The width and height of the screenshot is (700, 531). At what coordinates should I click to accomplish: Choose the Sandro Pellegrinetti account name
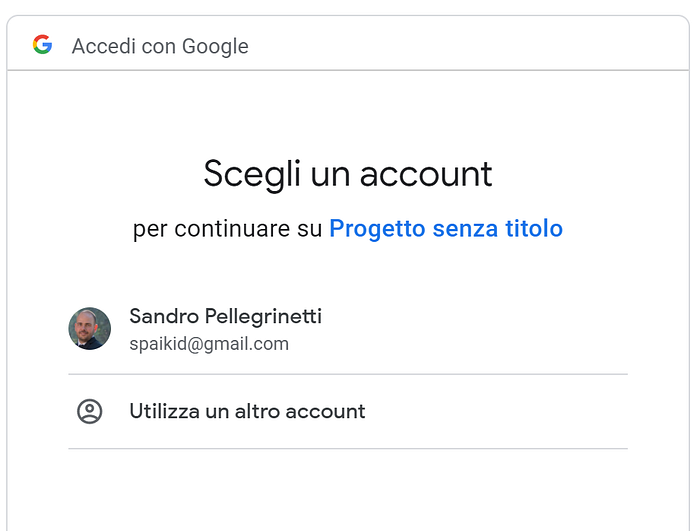tap(225, 316)
